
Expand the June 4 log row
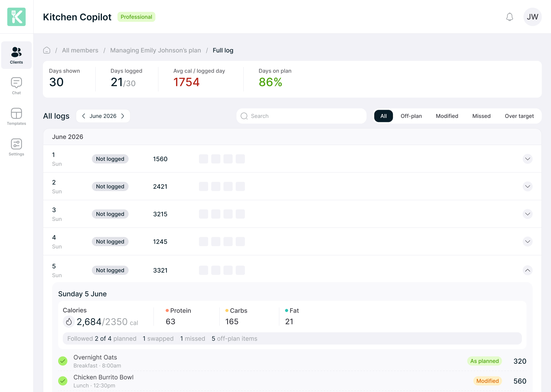528,242
